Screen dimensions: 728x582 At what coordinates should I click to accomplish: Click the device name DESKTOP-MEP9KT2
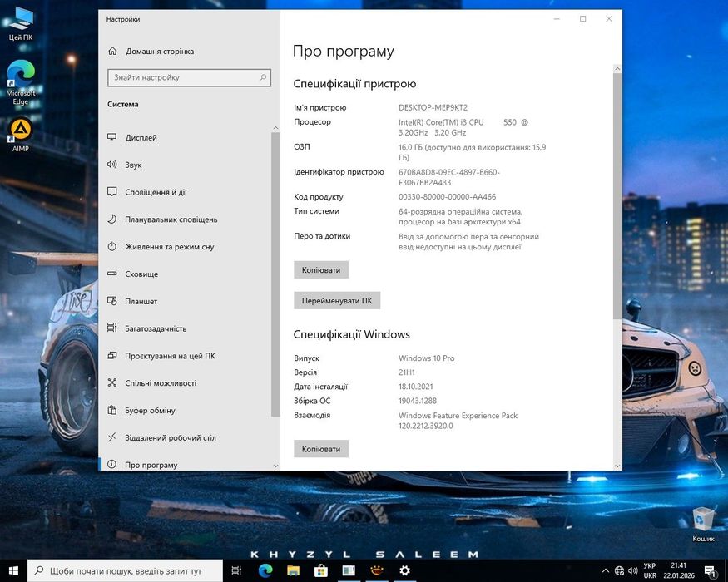[x=433, y=108]
